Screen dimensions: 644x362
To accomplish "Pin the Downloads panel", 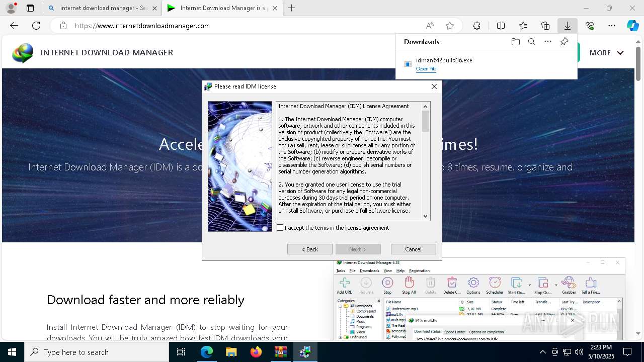I will coord(564,42).
